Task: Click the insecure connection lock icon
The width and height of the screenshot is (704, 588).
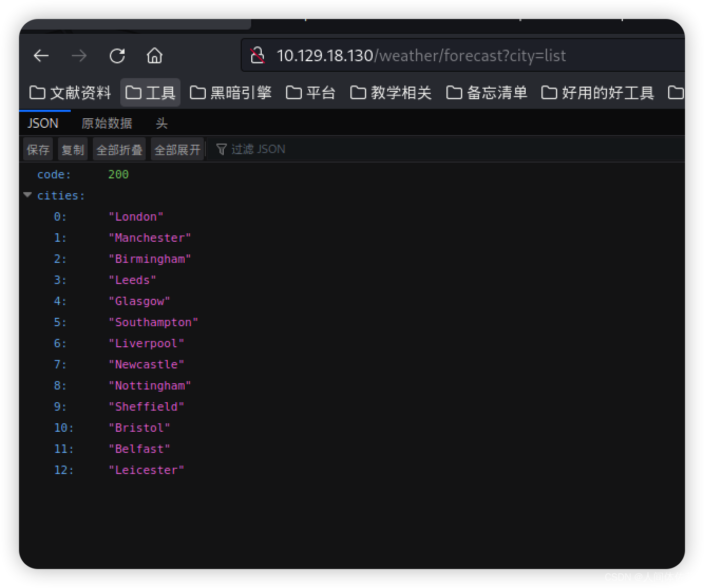Action: click(258, 55)
